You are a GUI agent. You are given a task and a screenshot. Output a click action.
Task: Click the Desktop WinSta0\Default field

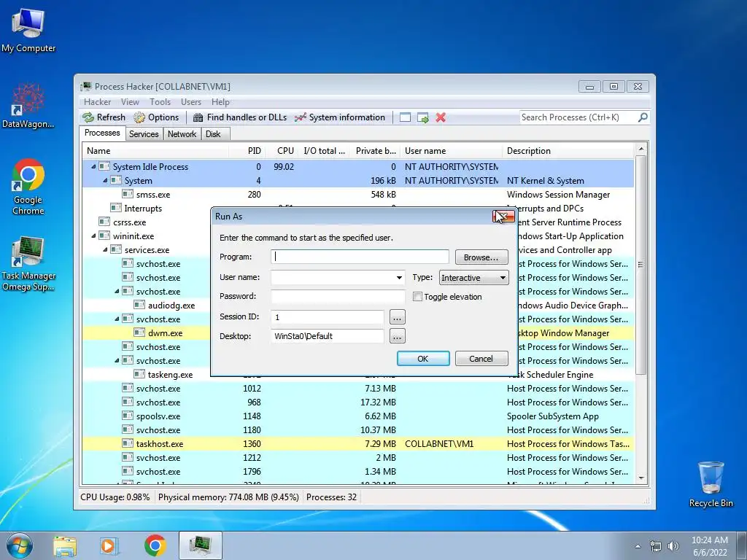point(328,336)
